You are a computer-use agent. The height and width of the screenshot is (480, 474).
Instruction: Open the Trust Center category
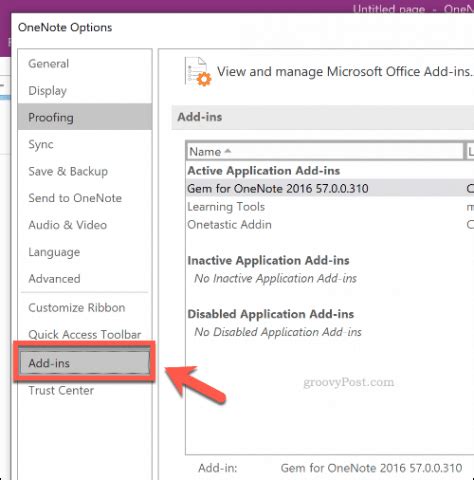click(x=85, y=390)
